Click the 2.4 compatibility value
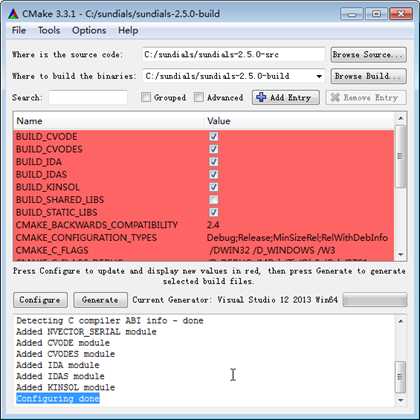The image size is (420, 420). pos(213,225)
